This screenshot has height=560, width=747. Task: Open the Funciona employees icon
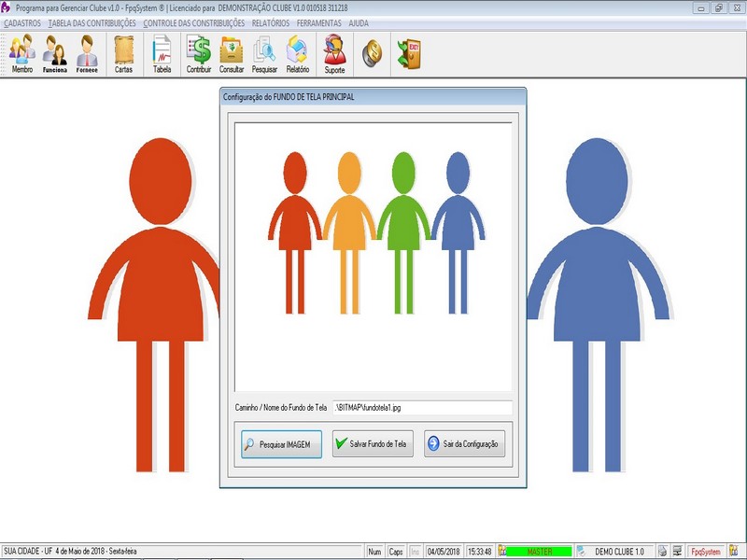pos(55,54)
